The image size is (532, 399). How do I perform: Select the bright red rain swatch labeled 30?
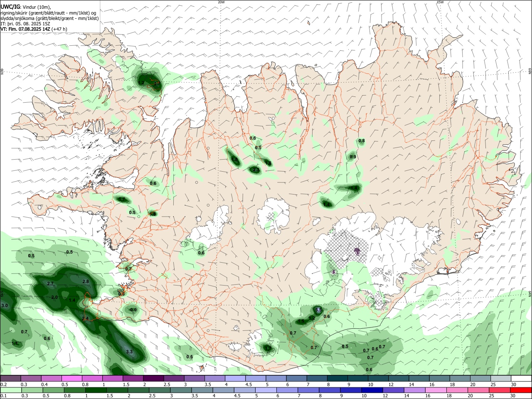pyautogui.click(x=521, y=390)
